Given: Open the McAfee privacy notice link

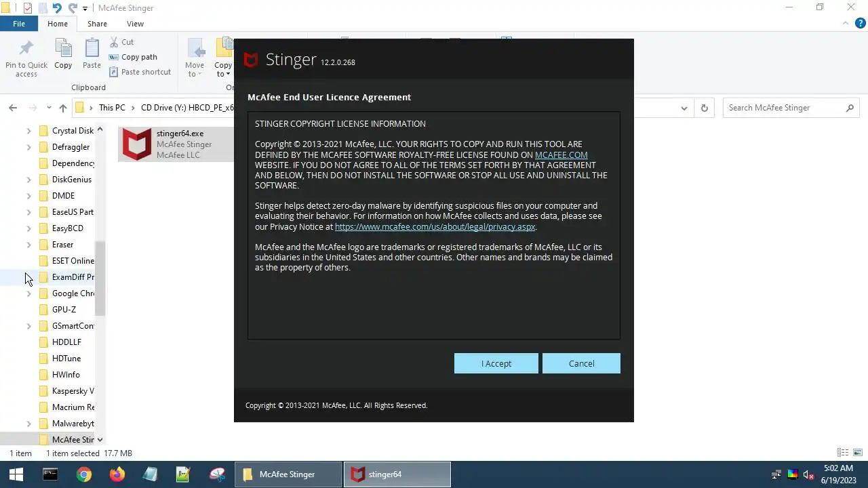Looking at the screenshot, I should click(435, 226).
